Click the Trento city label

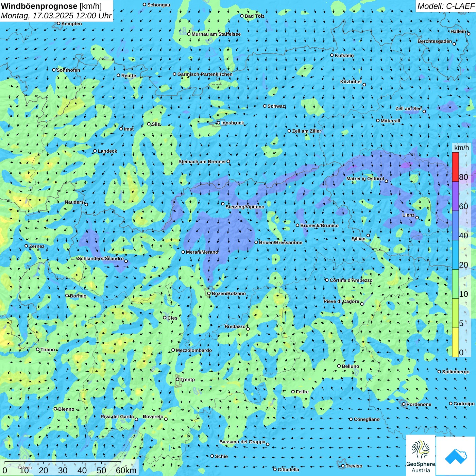point(188,379)
